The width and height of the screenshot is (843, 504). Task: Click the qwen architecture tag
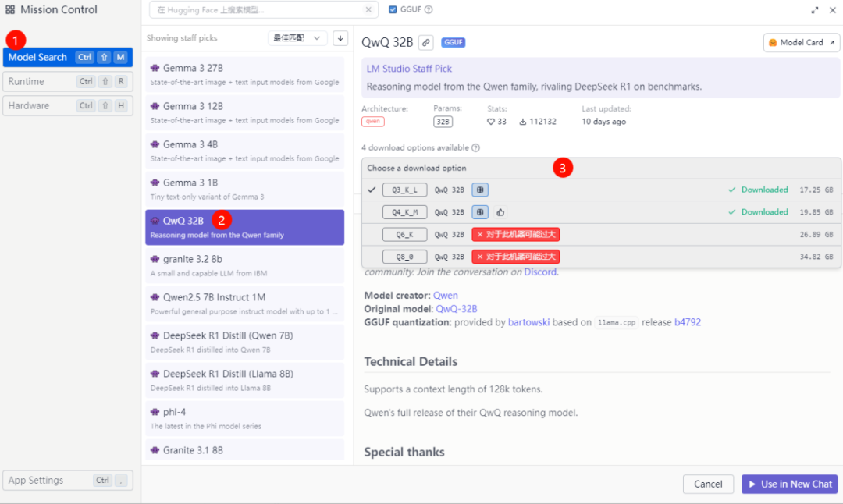(373, 122)
